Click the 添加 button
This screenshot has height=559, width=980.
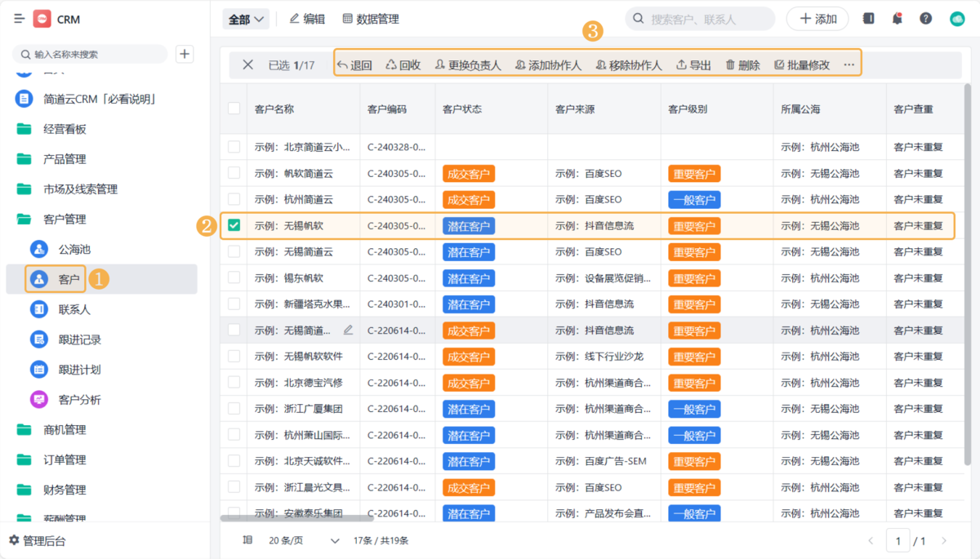[x=817, y=19]
